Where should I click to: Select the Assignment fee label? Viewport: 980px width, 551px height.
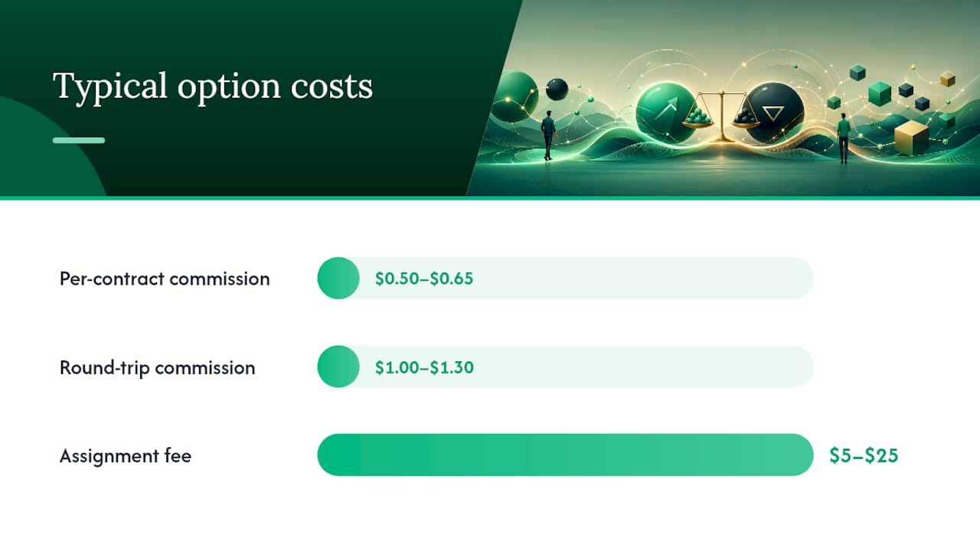tap(126, 456)
